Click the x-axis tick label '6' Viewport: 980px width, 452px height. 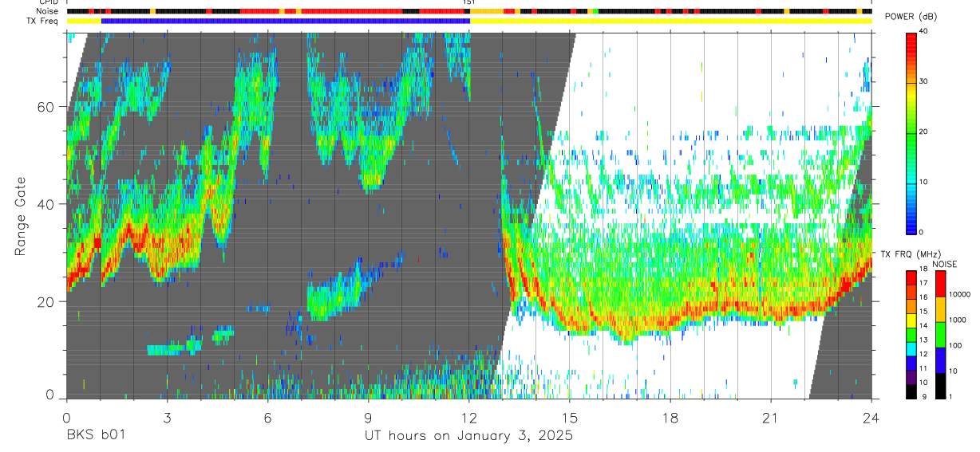pyautogui.click(x=267, y=416)
